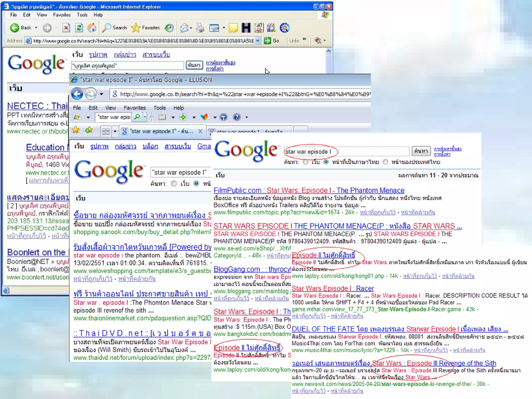The height and width of the screenshot is (399, 532).
Task: Open the Favorites menu in IE7
Action: pyautogui.click(x=134, y=108)
